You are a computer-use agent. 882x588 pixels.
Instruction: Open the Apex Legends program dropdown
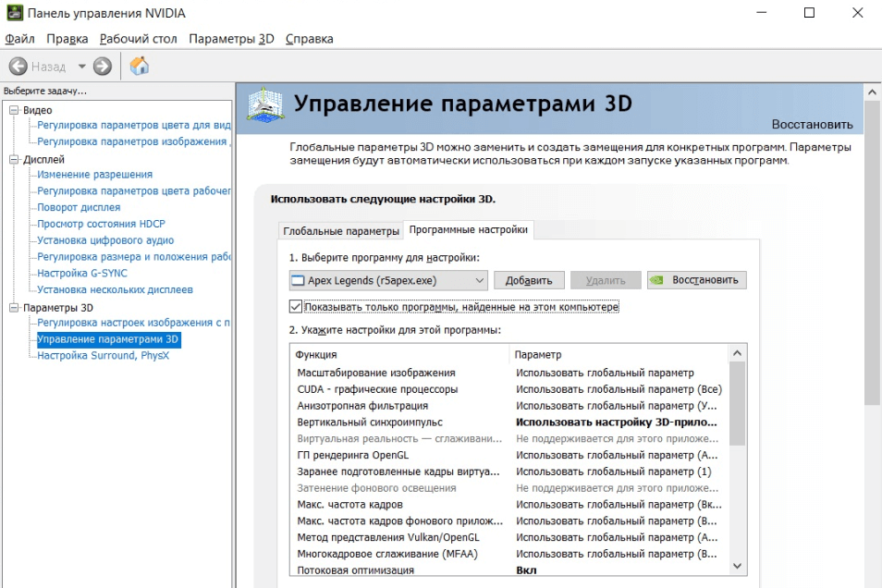point(388,280)
